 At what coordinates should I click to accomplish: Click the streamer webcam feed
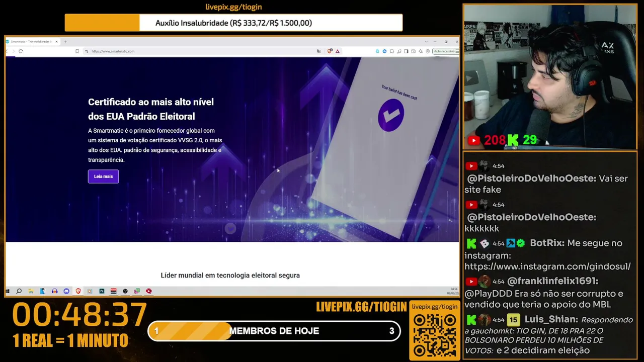pyautogui.click(x=550, y=77)
